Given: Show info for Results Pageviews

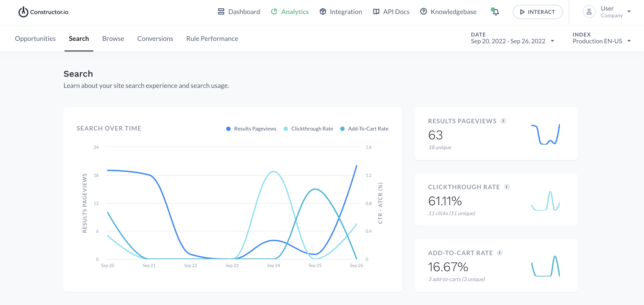Looking at the screenshot, I should point(503,121).
